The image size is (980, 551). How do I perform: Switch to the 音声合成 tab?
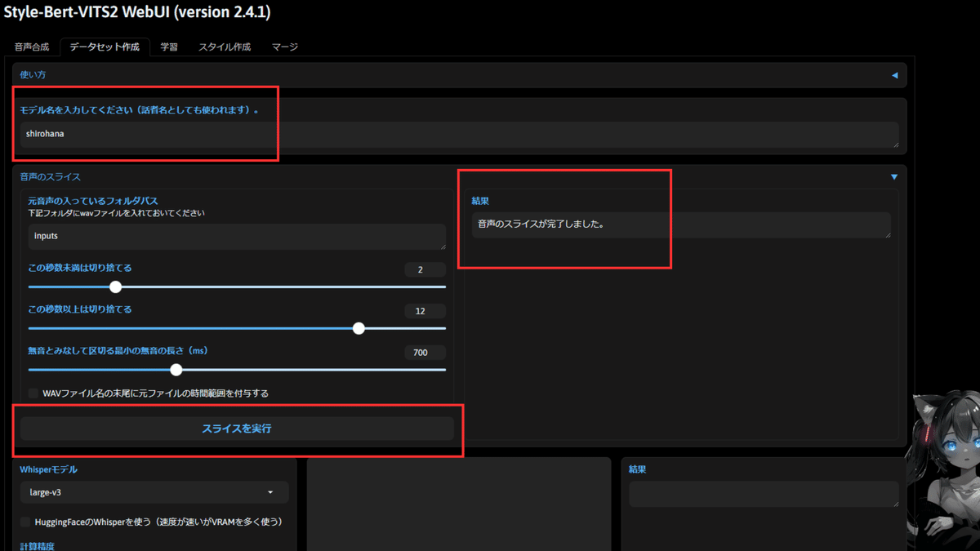(32, 47)
